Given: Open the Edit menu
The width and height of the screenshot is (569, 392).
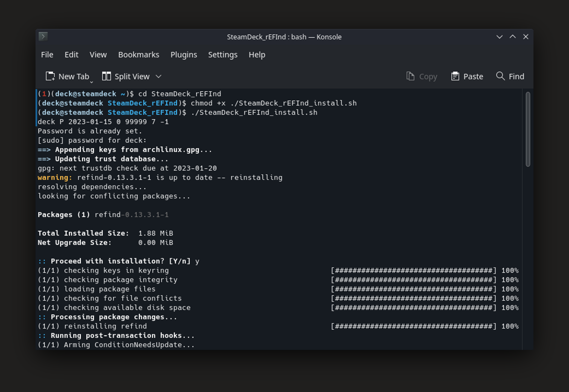Looking at the screenshot, I should pos(71,55).
